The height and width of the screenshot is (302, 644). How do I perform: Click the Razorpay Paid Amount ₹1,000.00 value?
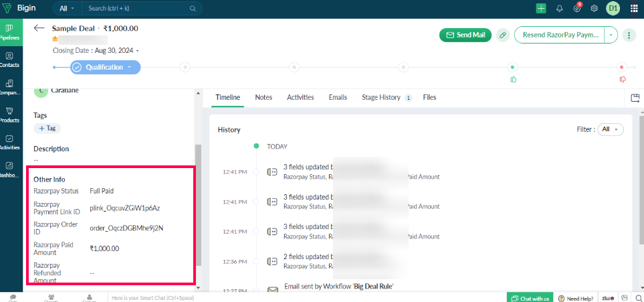[105, 248]
